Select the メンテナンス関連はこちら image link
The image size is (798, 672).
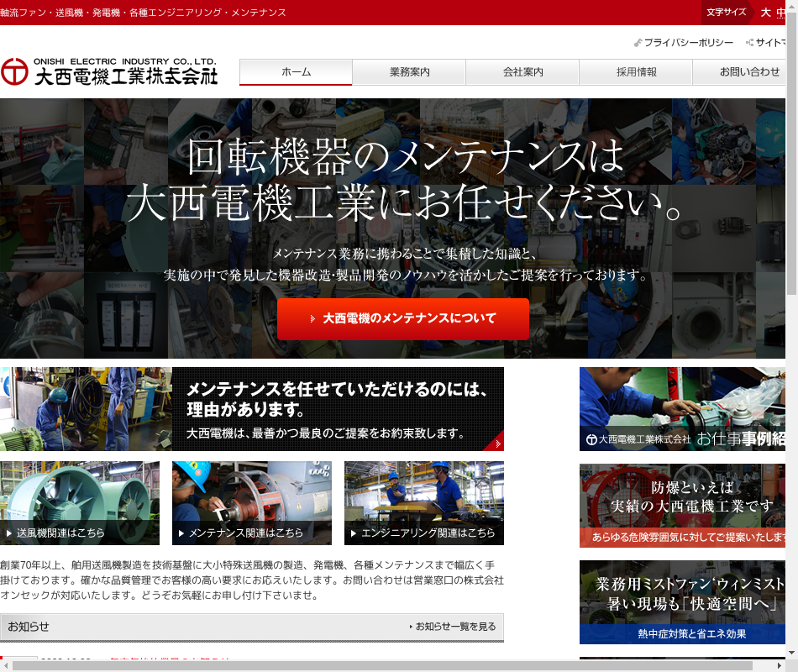pos(252,502)
